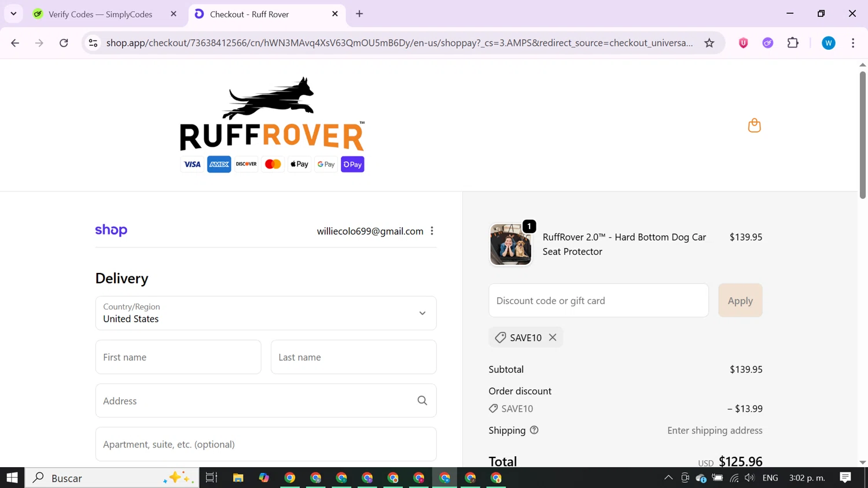Click the Visa payment icon
This screenshot has height=488, width=868.
192,164
